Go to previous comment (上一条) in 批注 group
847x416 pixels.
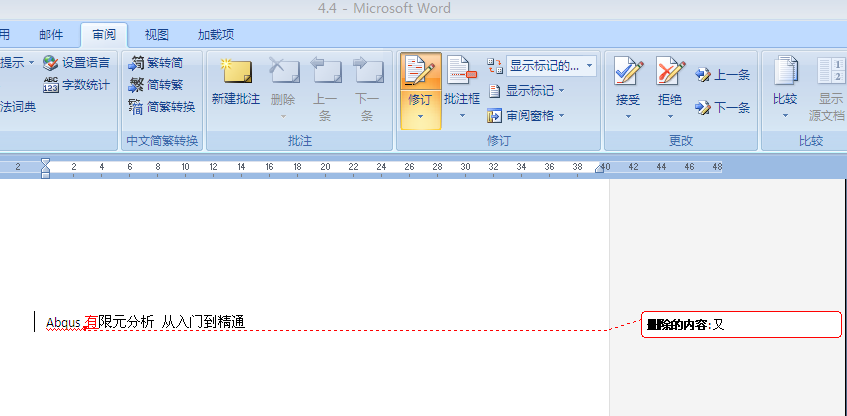[x=326, y=90]
